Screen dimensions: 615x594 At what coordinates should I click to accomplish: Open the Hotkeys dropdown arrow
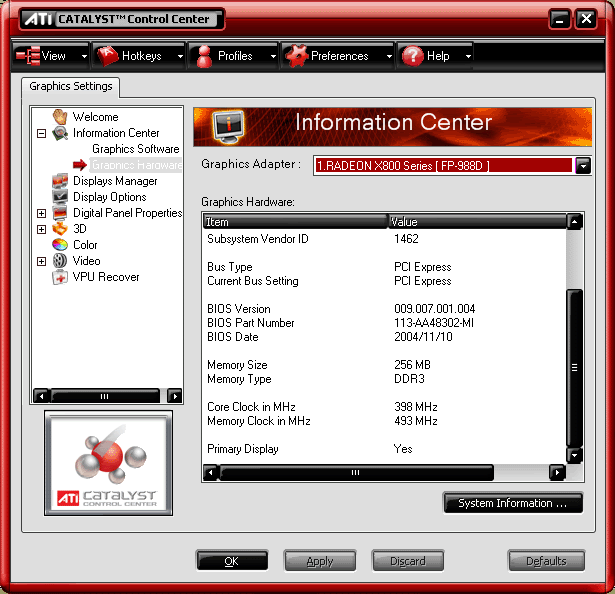(180, 56)
